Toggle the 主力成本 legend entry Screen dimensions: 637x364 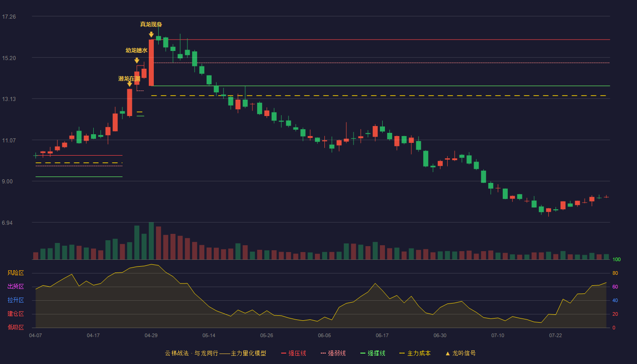(x=415, y=353)
